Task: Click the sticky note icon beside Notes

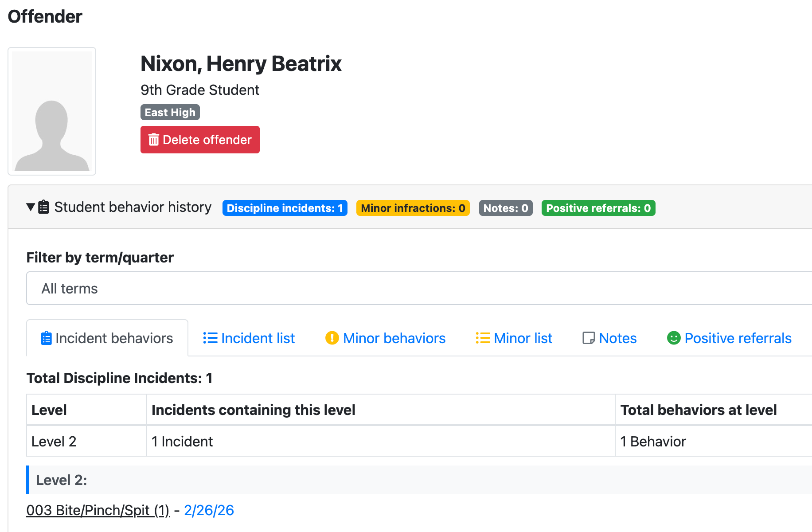Action: point(588,338)
